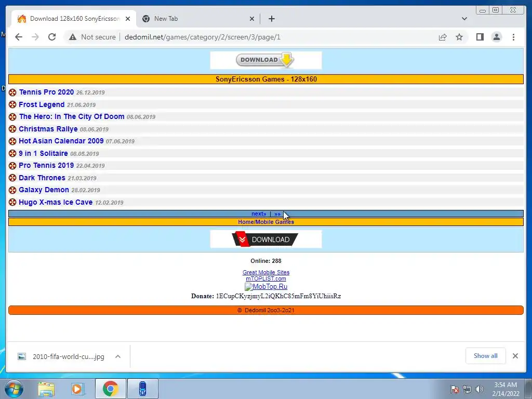Switch to the New Tab tab

click(x=198, y=19)
